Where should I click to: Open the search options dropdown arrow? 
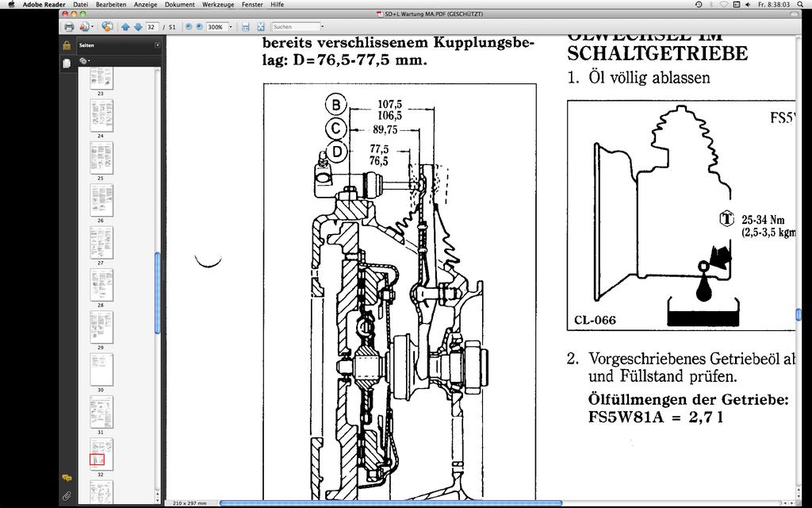tap(323, 27)
